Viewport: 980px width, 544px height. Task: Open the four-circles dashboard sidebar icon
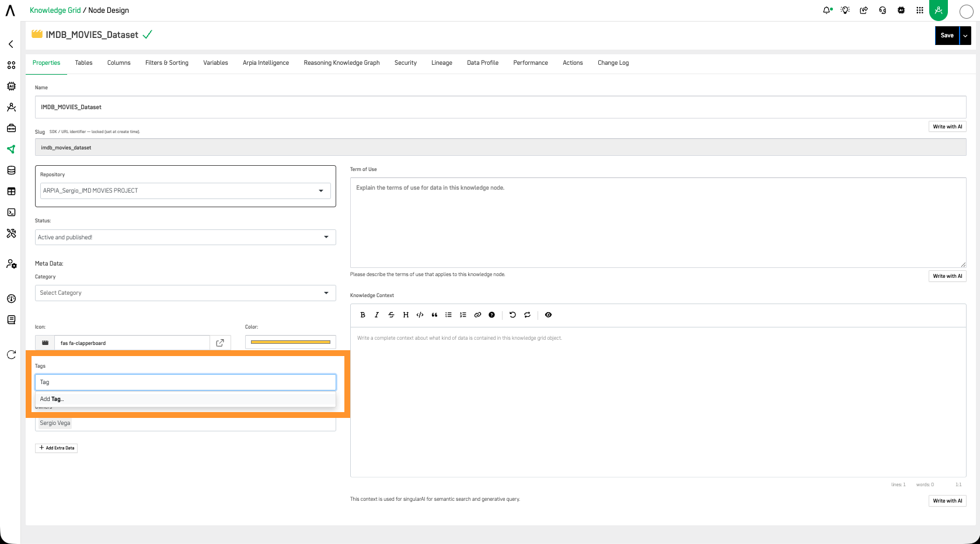(11, 65)
